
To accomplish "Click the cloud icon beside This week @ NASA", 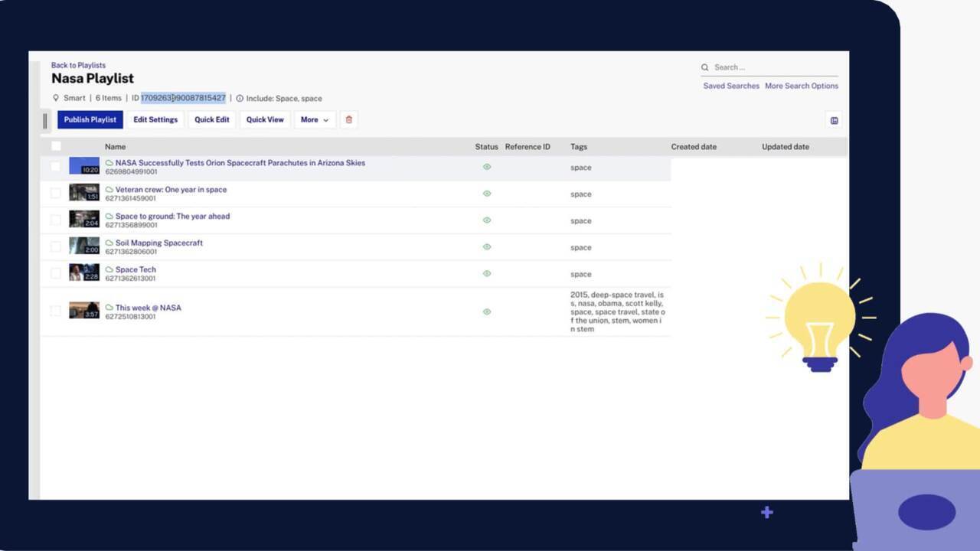I will click(x=109, y=308).
